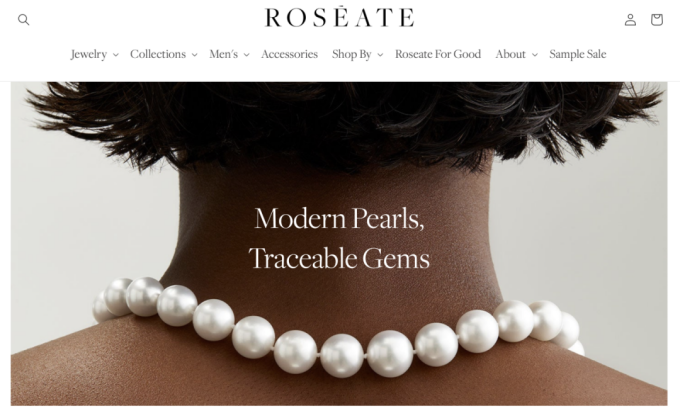Click the Modern Pearls, Traceable Gems headline
Image resolution: width=680 pixels, height=418 pixels.
(x=339, y=238)
